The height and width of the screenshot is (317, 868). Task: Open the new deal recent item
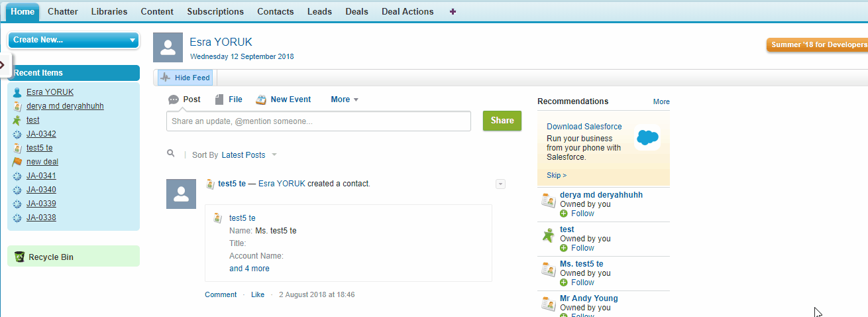click(x=42, y=162)
